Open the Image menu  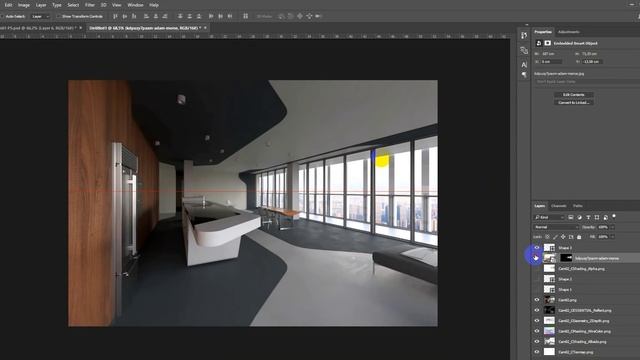24,5
